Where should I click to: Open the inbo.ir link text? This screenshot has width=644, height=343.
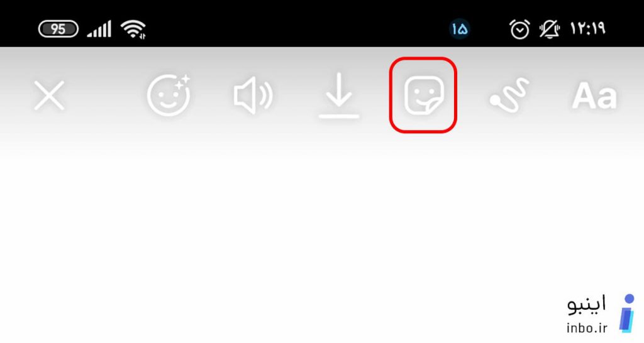coord(587,328)
